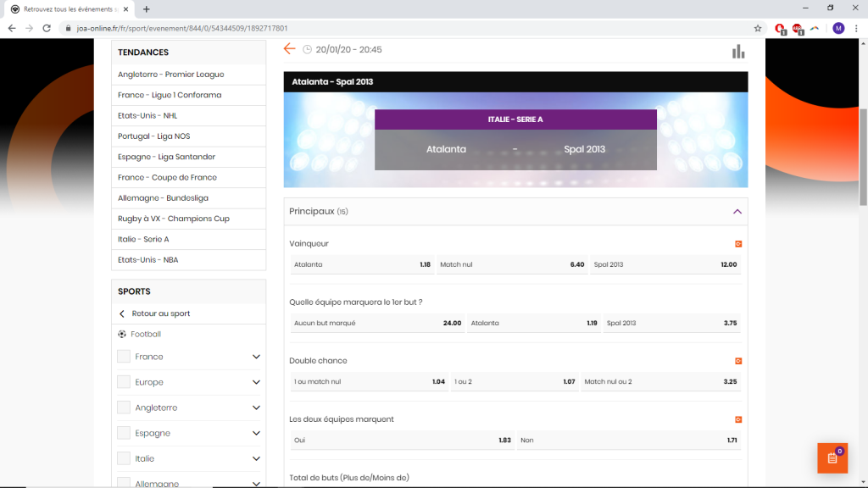
Task: Click the orange icon beside Les deux équipes marquent
Action: [x=738, y=420]
